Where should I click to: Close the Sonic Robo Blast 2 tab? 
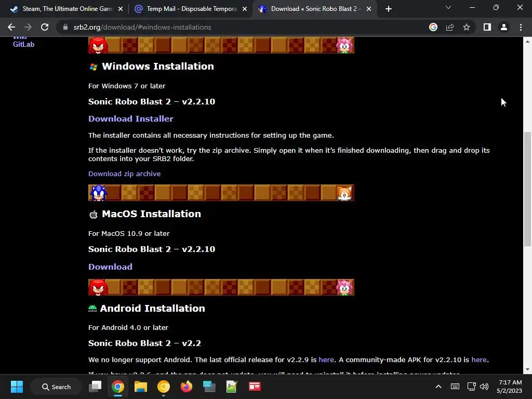click(x=369, y=9)
